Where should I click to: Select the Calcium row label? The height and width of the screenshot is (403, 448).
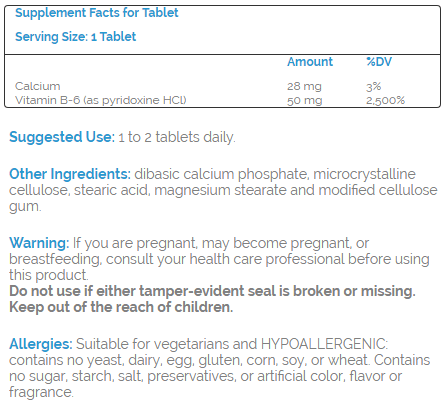38,86
